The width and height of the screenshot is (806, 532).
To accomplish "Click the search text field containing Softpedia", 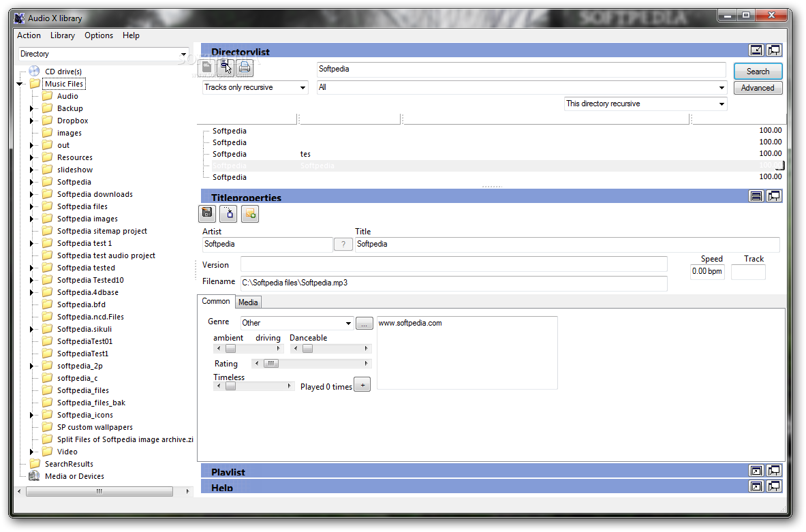I will [x=521, y=69].
